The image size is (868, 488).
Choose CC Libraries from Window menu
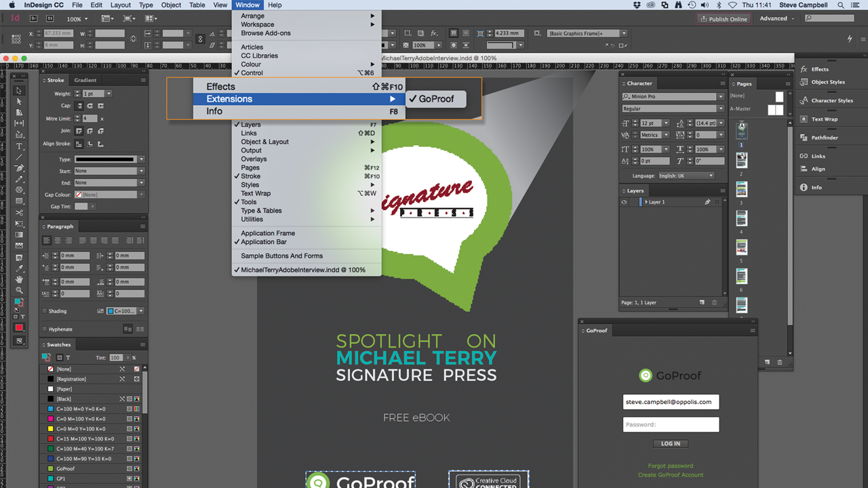308,56
